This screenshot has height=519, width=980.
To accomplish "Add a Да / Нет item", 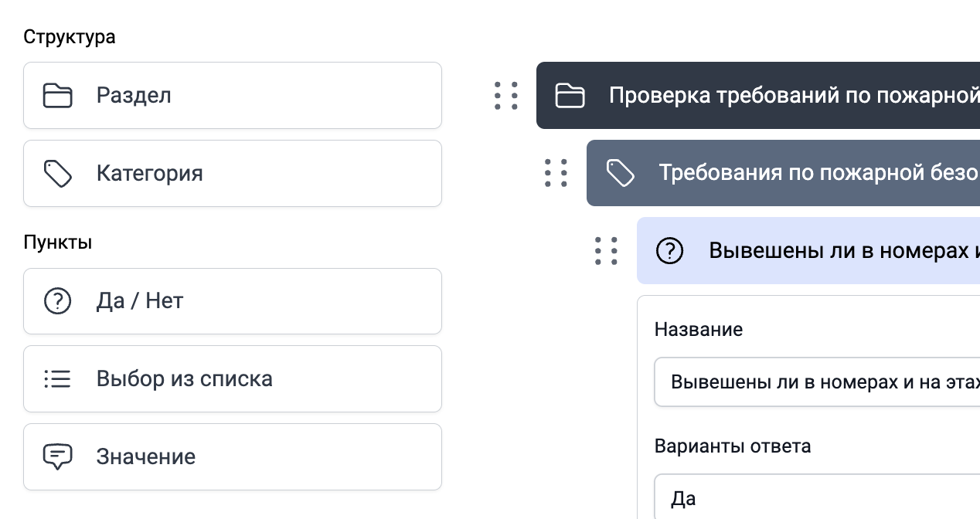I will tap(232, 301).
